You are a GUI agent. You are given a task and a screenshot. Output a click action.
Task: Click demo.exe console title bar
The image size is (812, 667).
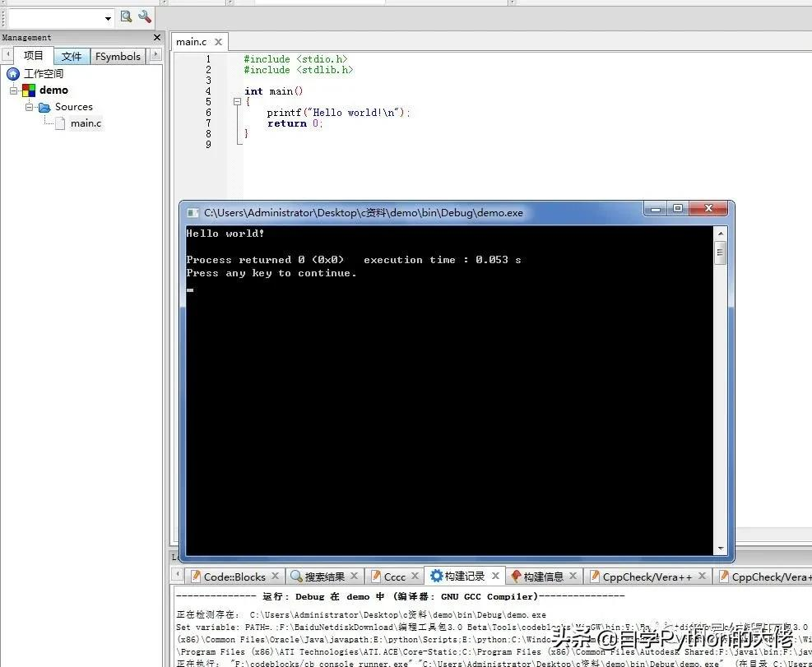click(363, 213)
